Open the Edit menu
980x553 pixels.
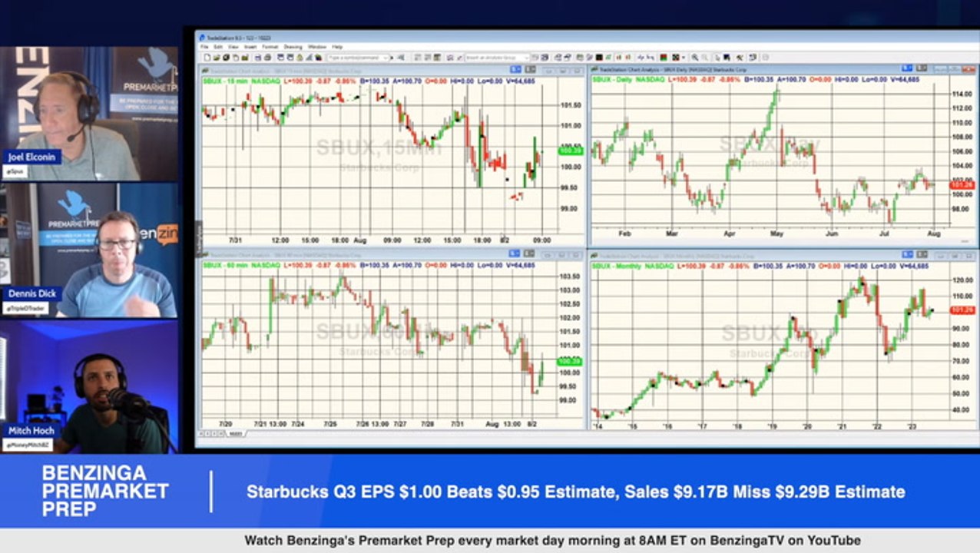click(x=218, y=47)
